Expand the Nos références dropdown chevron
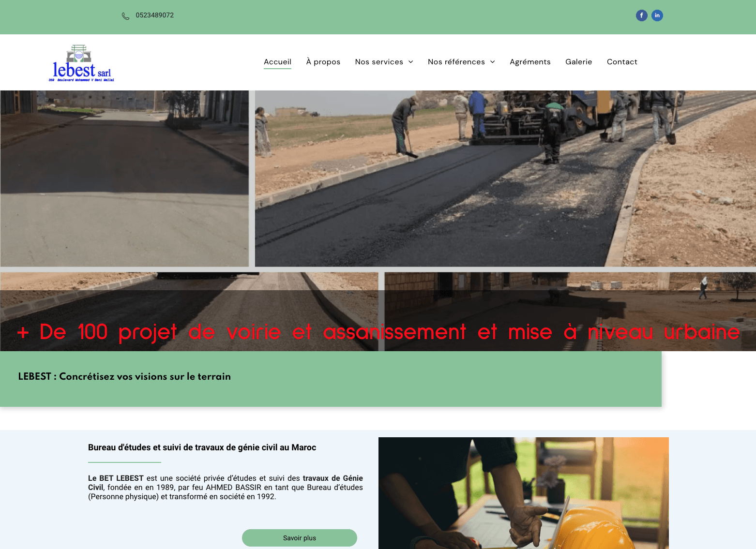This screenshot has height=549, width=756. 493,62
